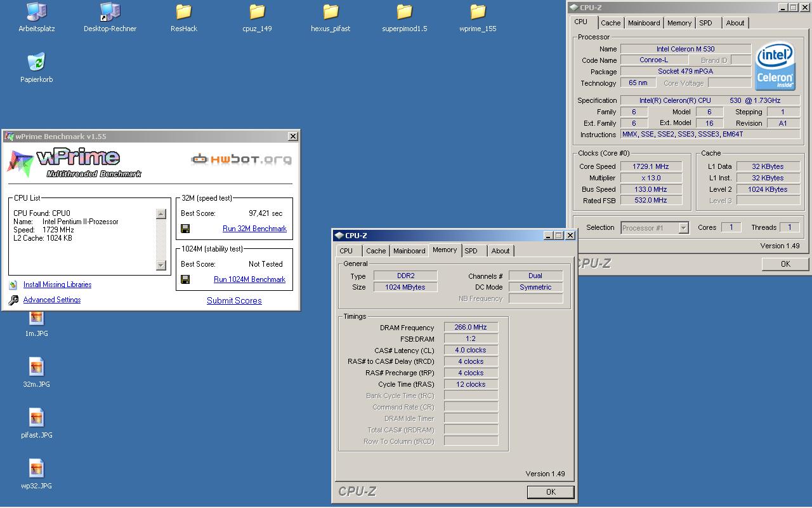Open the Desktop-Rechner shortcut icon
Viewport: 812px width, 508px height.
coord(110,11)
